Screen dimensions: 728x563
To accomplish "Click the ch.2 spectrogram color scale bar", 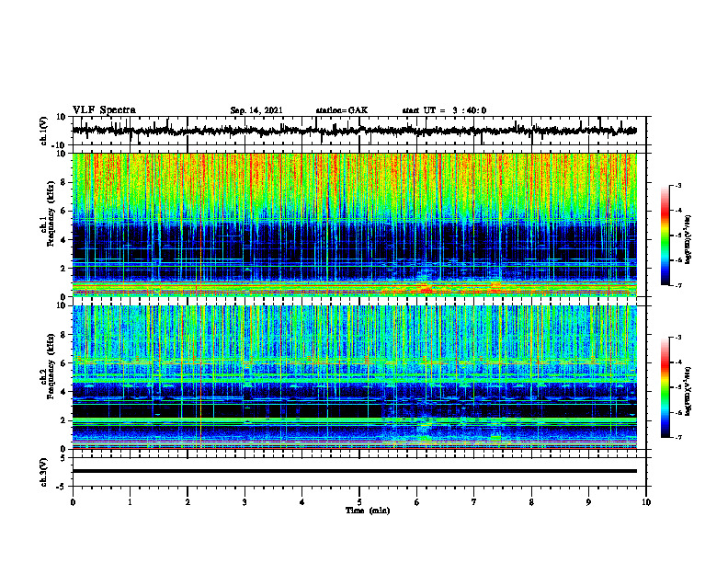I will pos(665,387).
